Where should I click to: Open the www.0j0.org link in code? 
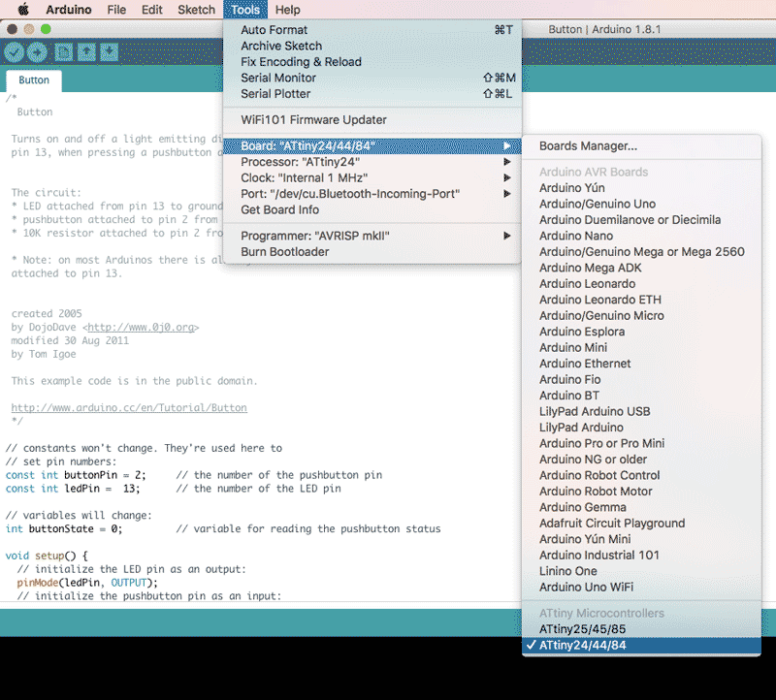point(141,327)
